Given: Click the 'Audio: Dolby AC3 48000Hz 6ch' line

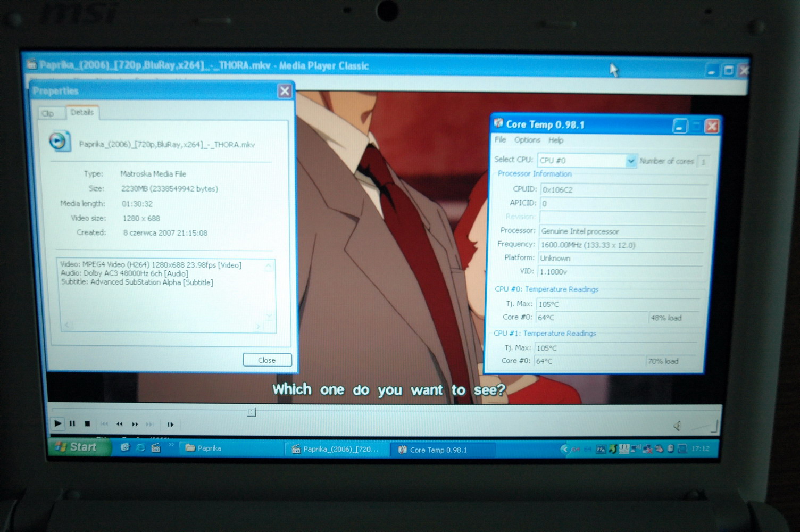Looking at the screenshot, I should click(x=124, y=273).
